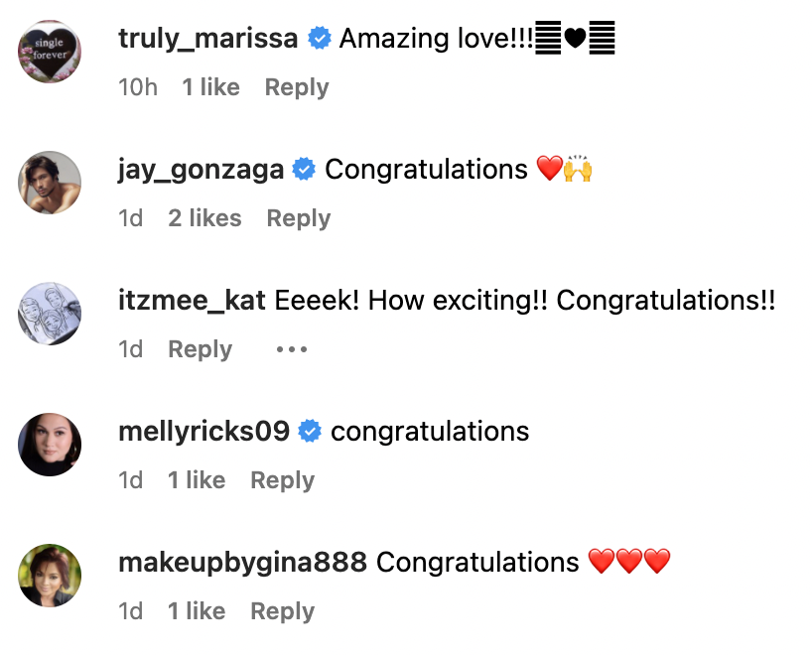The height and width of the screenshot is (655, 812).
Task: Reply to mellyricks09's comment
Action: pyautogui.click(x=282, y=479)
